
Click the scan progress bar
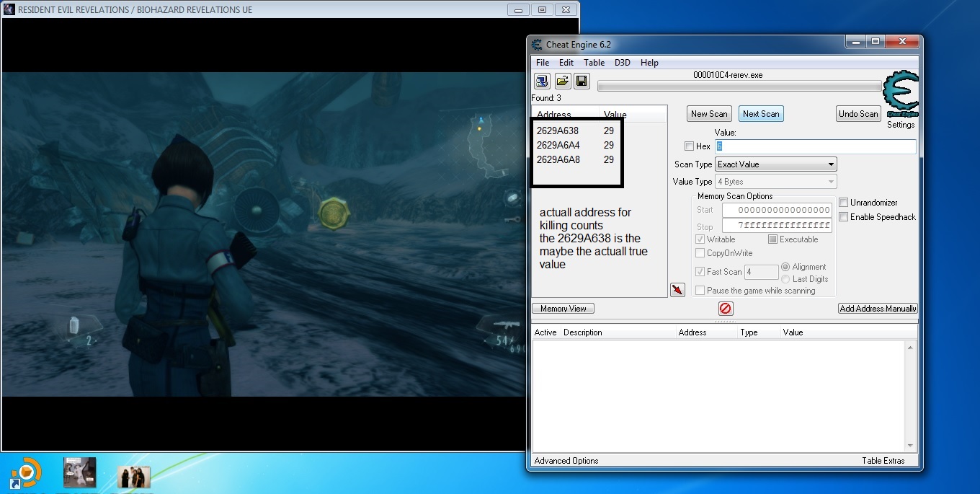point(739,87)
